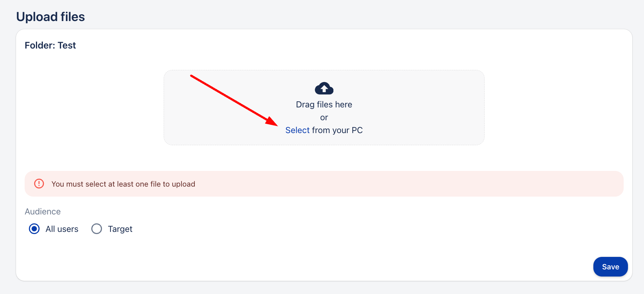The width and height of the screenshot is (644, 294).
Task: Click the 'from your PC' text
Action: click(337, 130)
